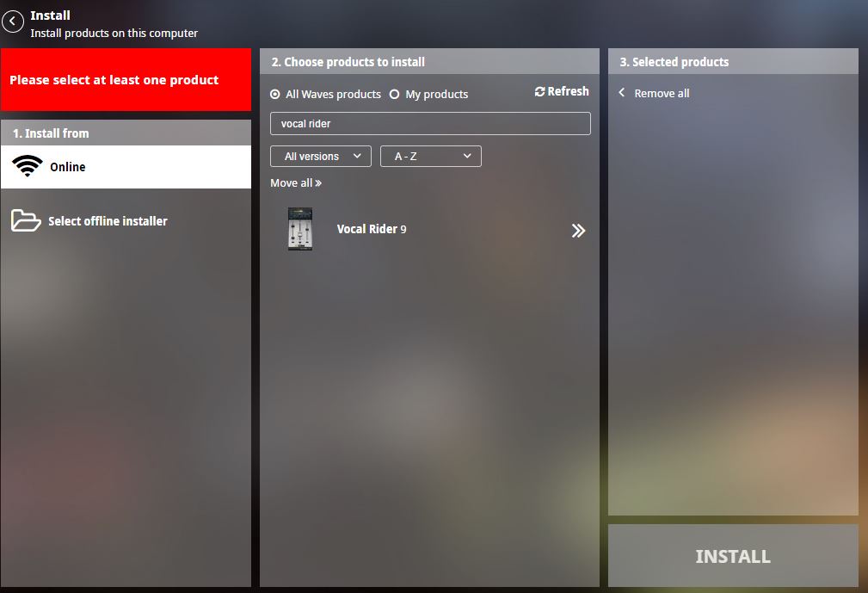
Task: Click the 'Install products on this computer' subtitle
Action: (114, 34)
